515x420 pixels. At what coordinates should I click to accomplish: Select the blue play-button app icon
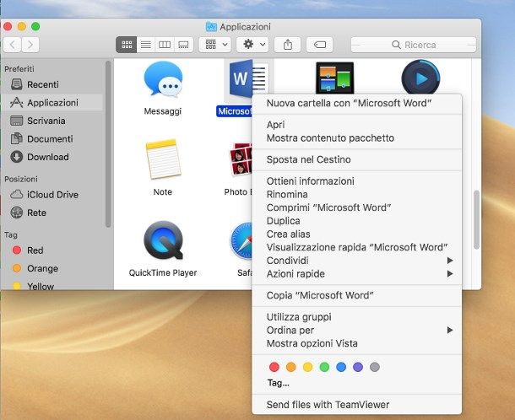coord(420,78)
